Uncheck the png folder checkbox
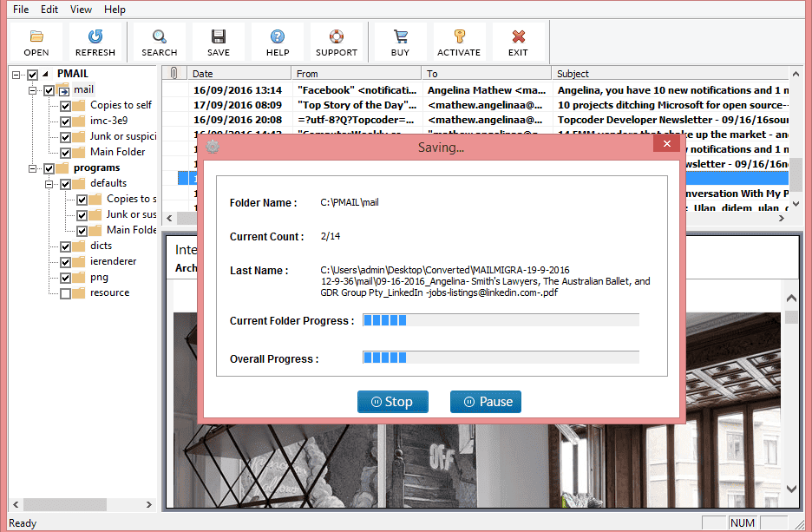The width and height of the screenshot is (812, 532). click(65, 276)
